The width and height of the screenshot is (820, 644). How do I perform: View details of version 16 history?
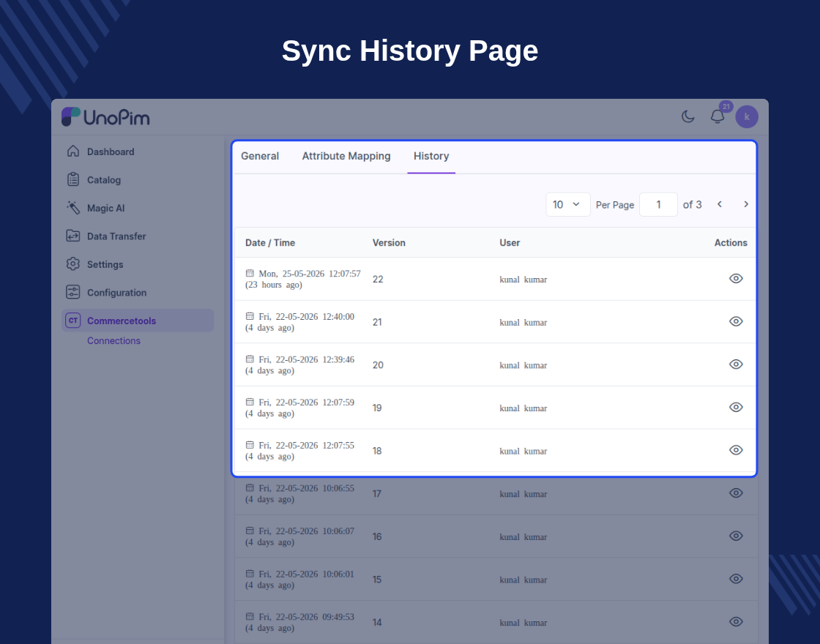[736, 536]
